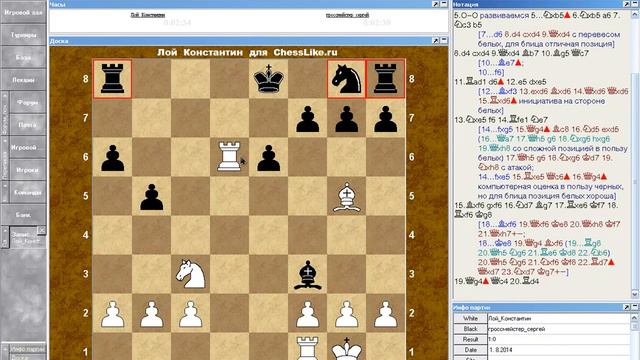Image resolution: width=640 pixels, height=360 pixels.
Task: Select the black rook on a8
Action: pos(112,79)
